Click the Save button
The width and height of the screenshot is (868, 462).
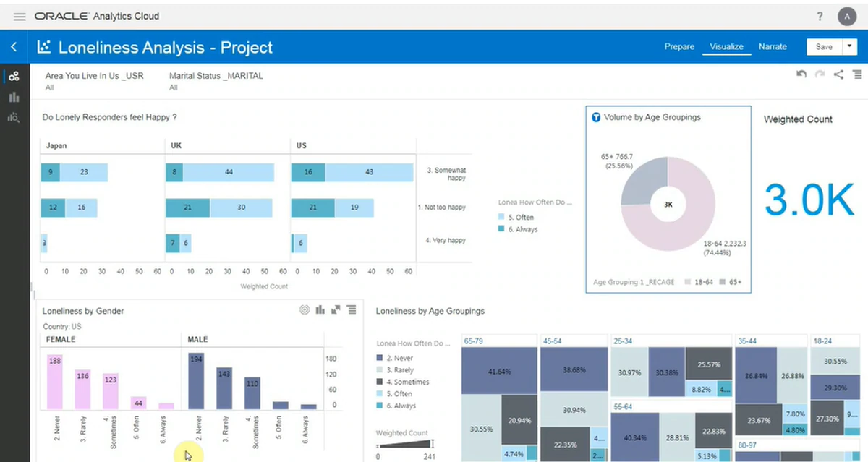(823, 46)
